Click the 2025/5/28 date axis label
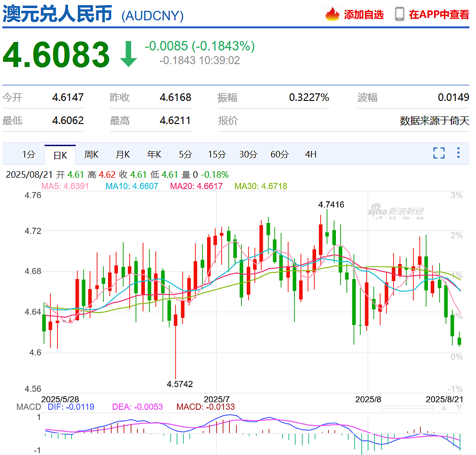Image resolution: width=476 pixels, height=455 pixels. (x=60, y=399)
